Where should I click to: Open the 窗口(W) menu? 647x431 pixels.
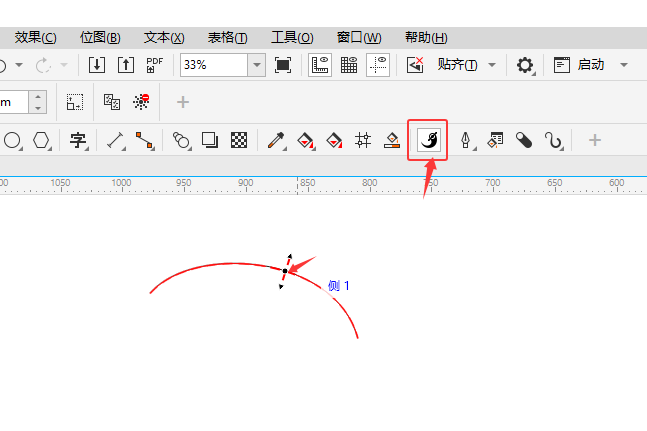pos(359,38)
